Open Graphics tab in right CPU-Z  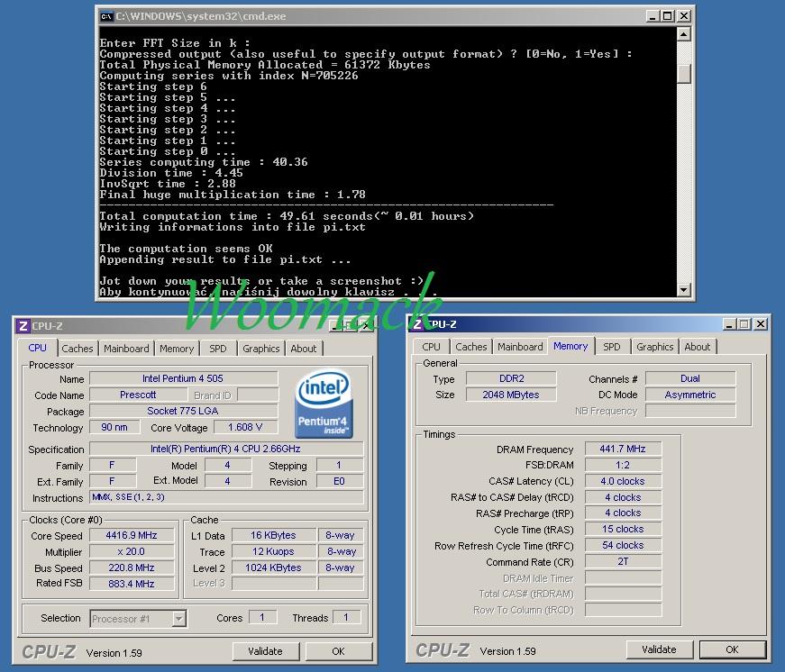click(655, 347)
